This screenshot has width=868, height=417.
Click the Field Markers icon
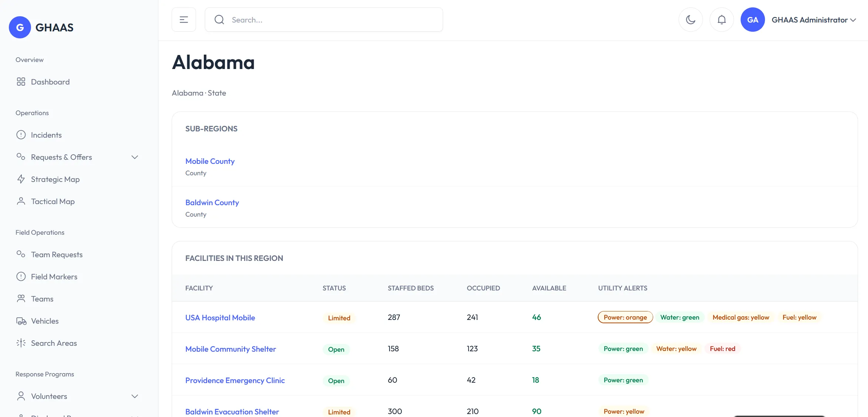point(21,277)
